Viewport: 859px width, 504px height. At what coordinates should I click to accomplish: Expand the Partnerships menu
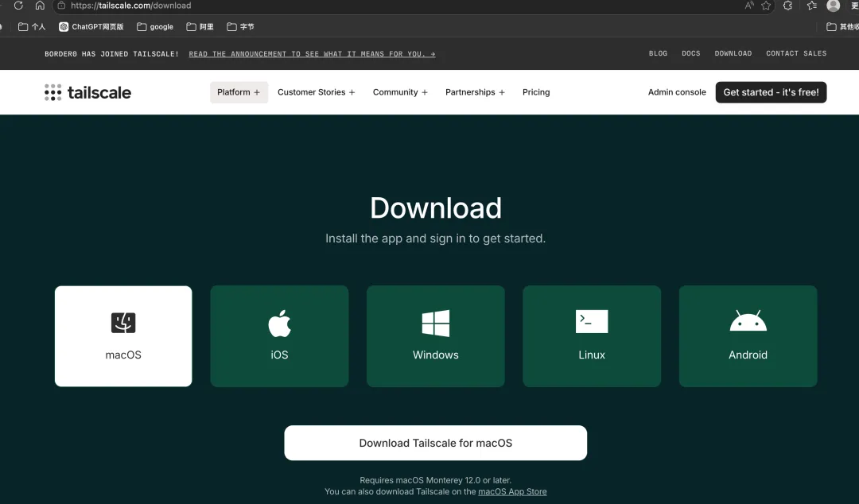click(475, 92)
